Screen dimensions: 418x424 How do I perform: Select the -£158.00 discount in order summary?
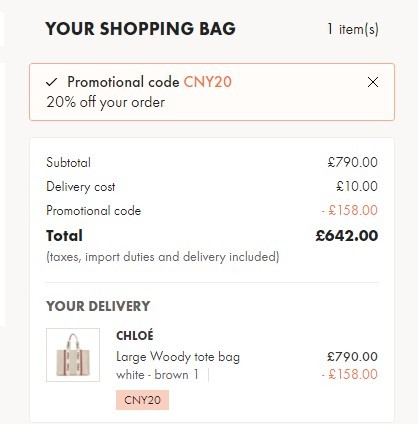[350, 210]
